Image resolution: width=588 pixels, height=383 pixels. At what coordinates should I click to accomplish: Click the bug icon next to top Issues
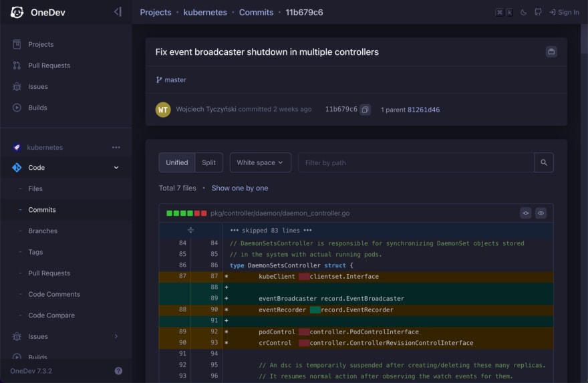[17, 87]
